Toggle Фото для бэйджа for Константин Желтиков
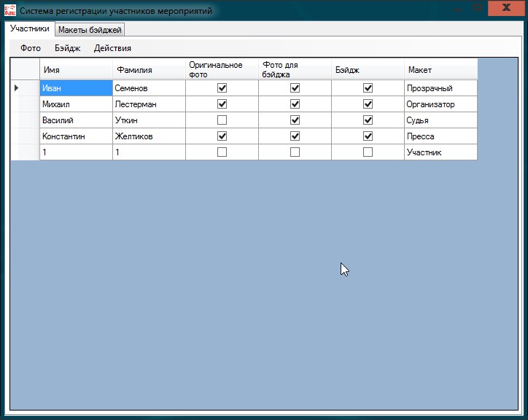The height and width of the screenshot is (420, 528). click(x=295, y=136)
